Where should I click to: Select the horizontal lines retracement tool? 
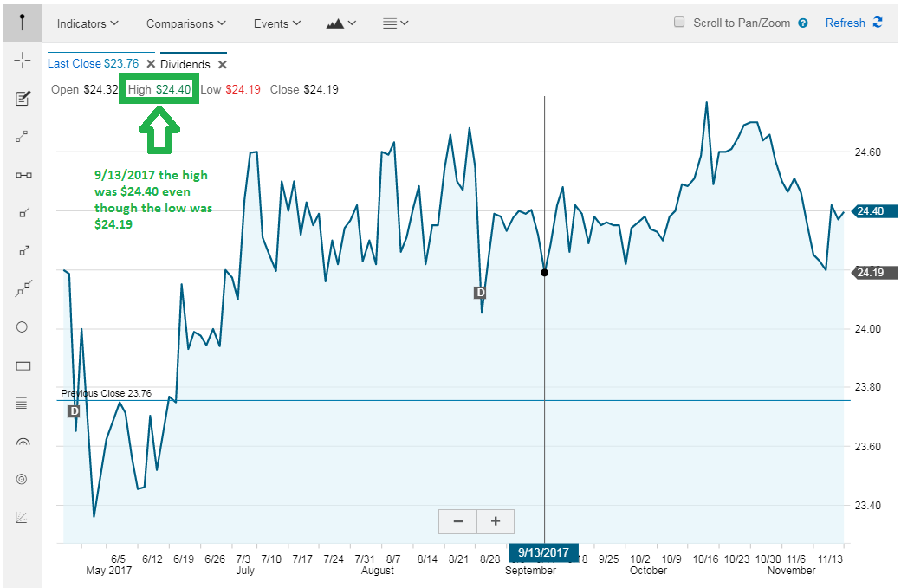click(22, 404)
